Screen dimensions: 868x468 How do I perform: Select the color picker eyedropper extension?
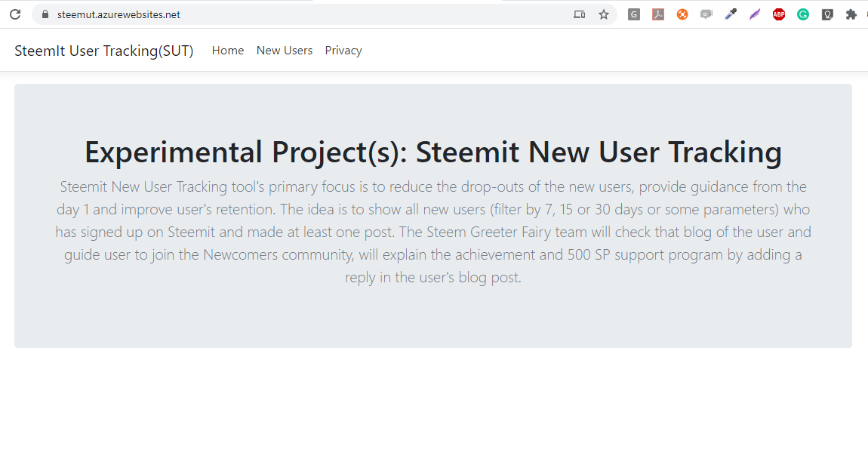point(731,14)
